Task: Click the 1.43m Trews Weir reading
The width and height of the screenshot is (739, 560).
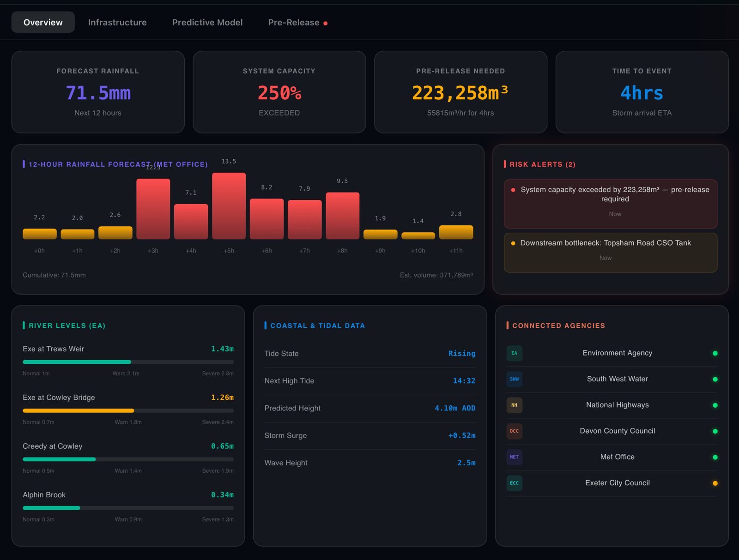Action: click(x=222, y=349)
